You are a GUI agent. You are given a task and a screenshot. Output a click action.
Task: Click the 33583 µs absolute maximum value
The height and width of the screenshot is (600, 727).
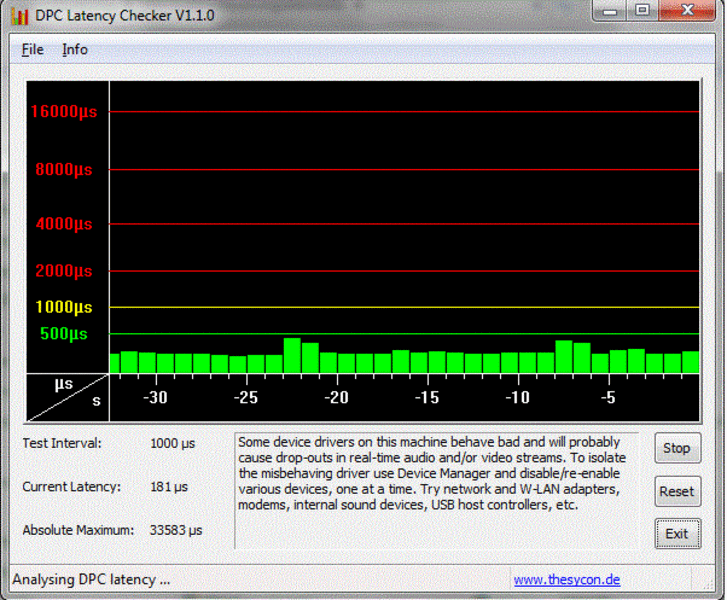pos(176,530)
